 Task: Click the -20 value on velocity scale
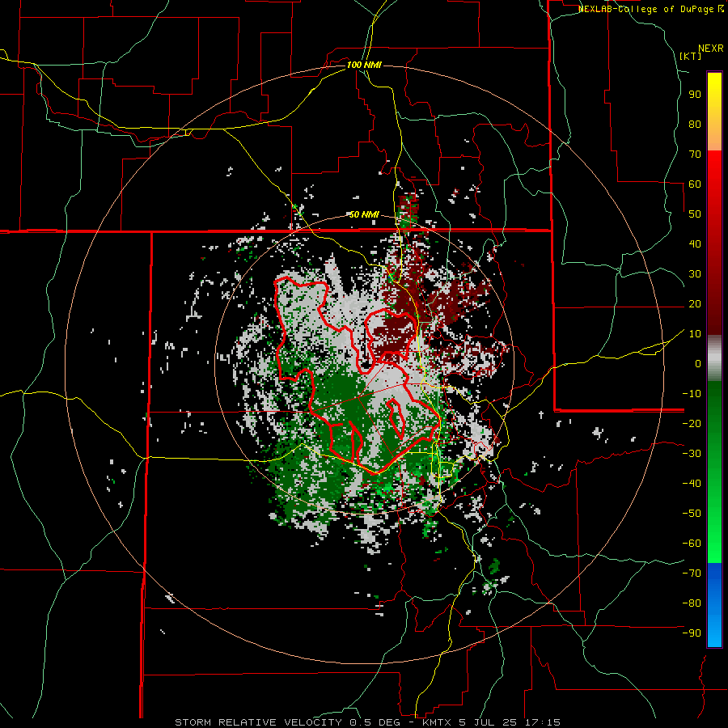click(692, 424)
